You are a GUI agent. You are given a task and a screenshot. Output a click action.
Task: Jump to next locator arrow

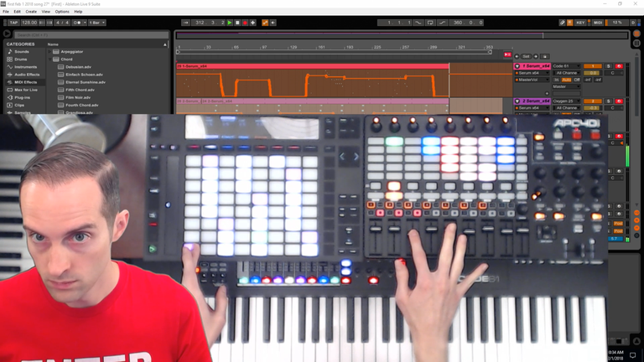[x=536, y=56]
